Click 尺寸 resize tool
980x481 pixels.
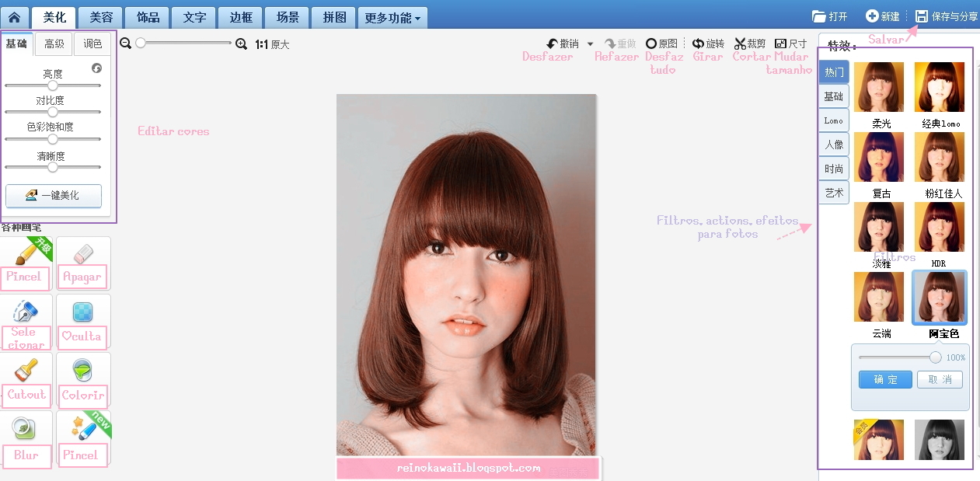[791, 44]
